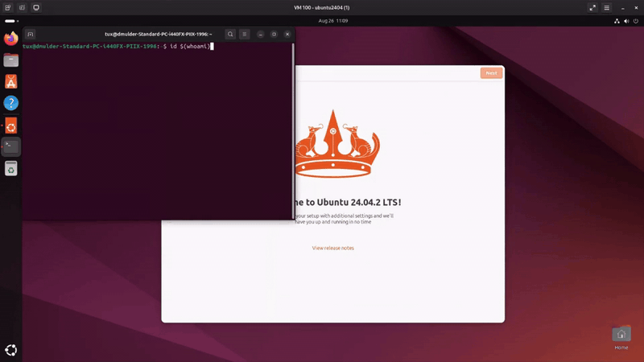Select the Terminal dock icon
The width and height of the screenshot is (644, 362).
click(x=11, y=146)
